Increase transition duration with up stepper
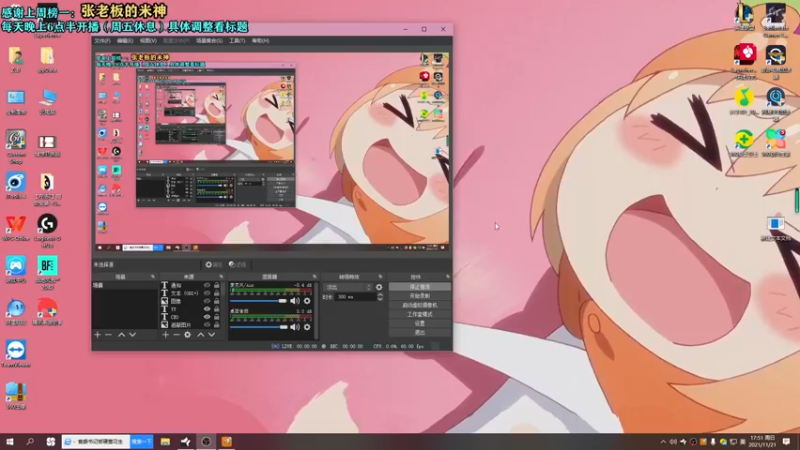 380,294
